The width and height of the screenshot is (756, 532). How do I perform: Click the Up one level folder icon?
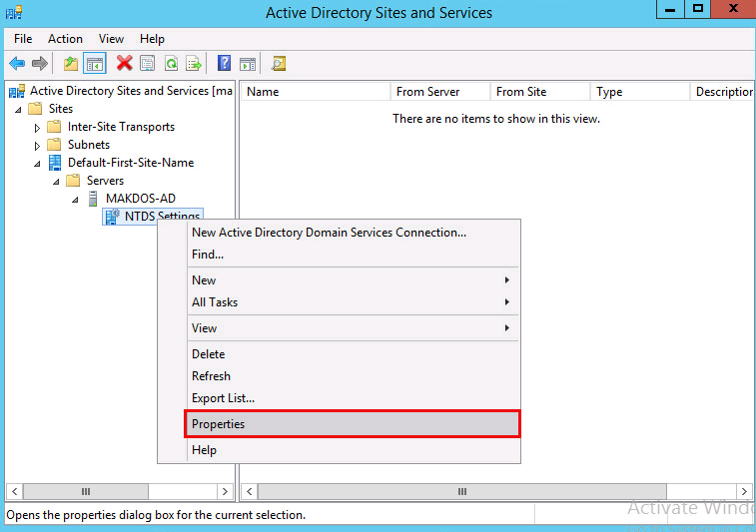coord(71,63)
